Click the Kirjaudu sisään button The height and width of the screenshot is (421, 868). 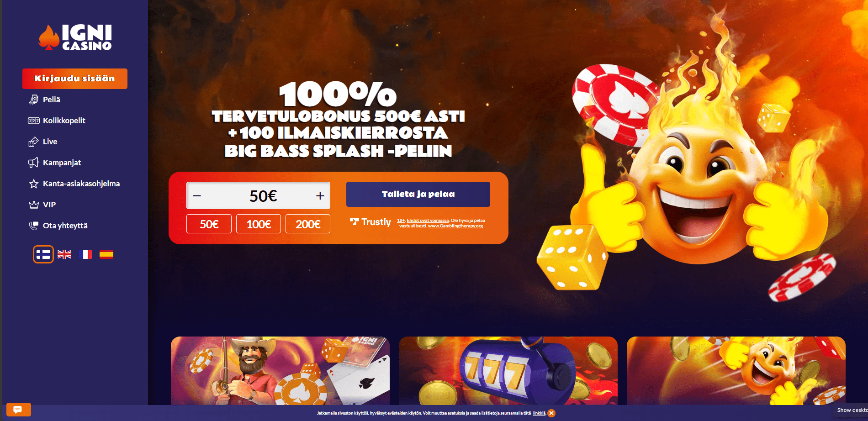(x=75, y=79)
